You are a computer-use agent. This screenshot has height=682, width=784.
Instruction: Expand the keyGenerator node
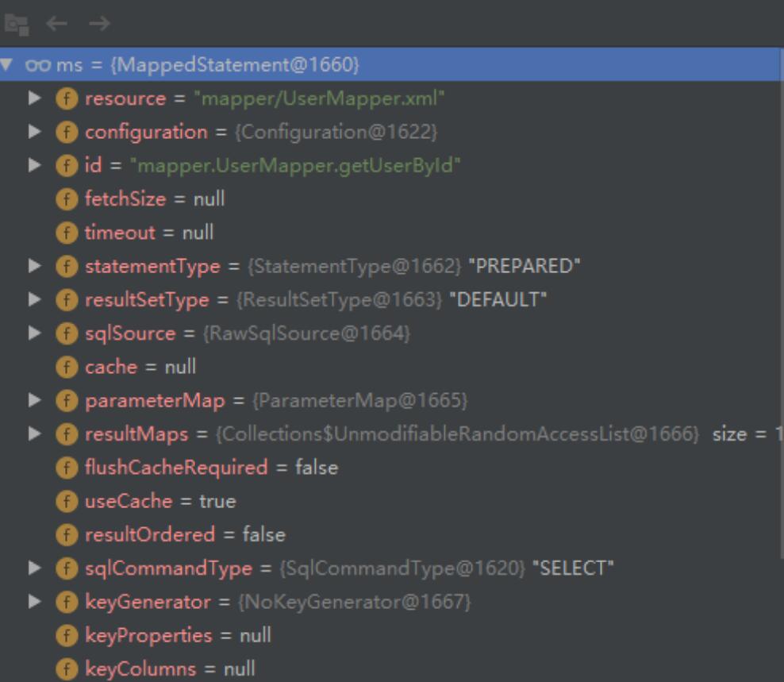[x=34, y=602]
